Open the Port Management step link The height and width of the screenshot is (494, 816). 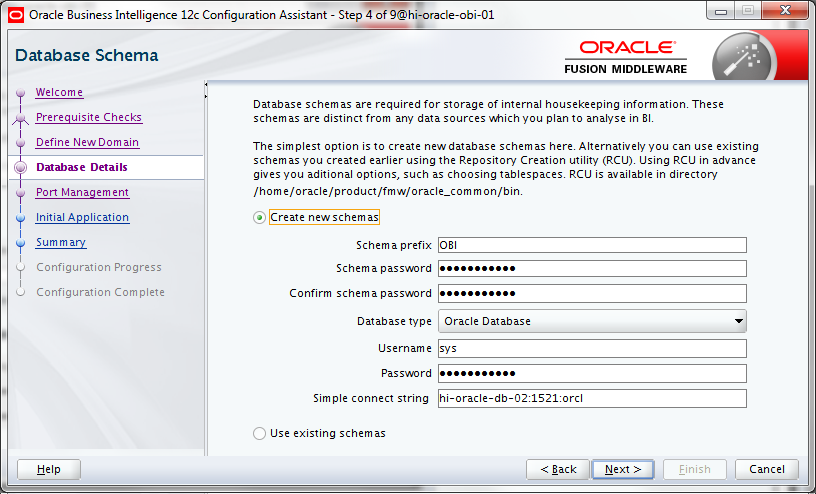click(82, 192)
